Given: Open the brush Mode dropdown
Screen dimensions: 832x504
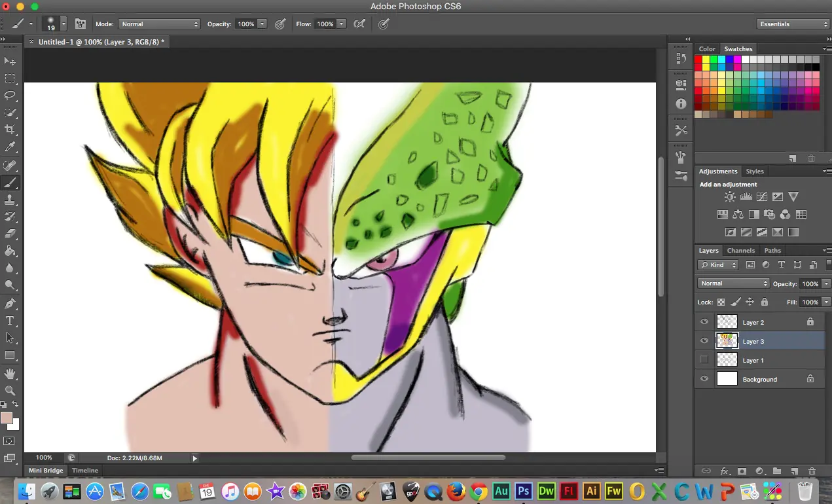Looking at the screenshot, I should click(x=158, y=24).
